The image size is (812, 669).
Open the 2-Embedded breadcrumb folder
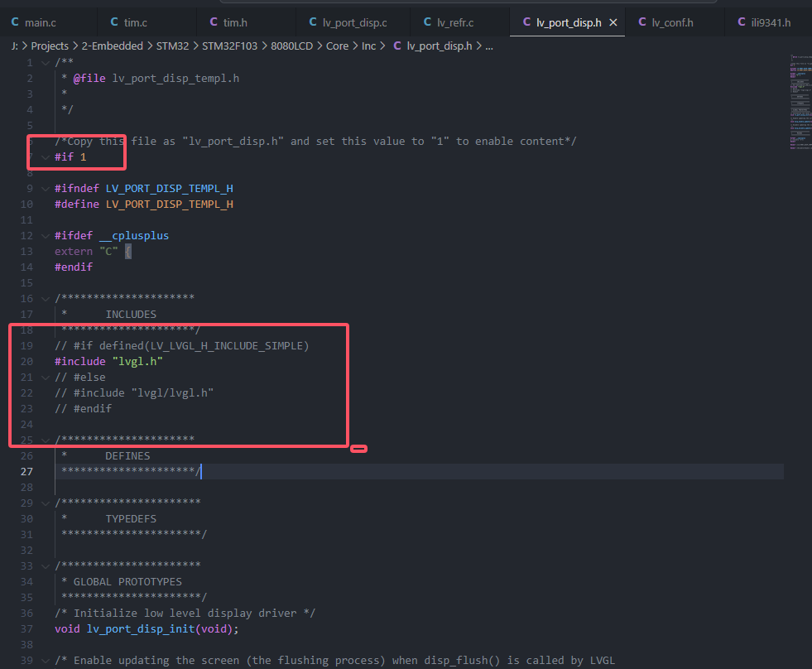113,46
